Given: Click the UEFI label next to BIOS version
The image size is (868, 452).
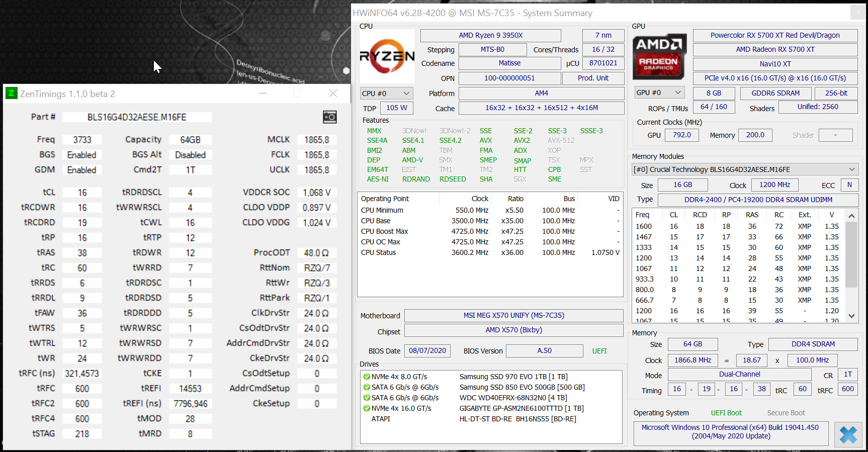Looking at the screenshot, I should (x=599, y=351).
